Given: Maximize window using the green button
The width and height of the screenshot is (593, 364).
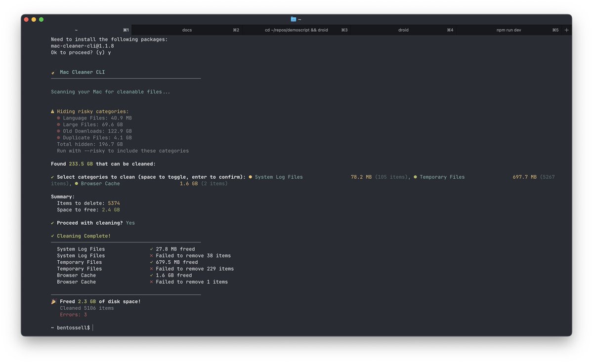Looking at the screenshot, I should pyautogui.click(x=41, y=19).
